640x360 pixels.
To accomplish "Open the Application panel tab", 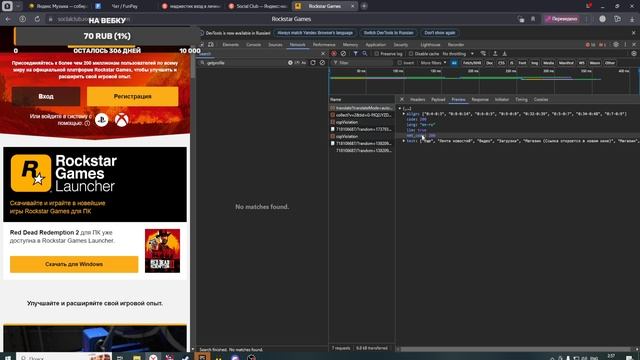I will tap(376, 44).
